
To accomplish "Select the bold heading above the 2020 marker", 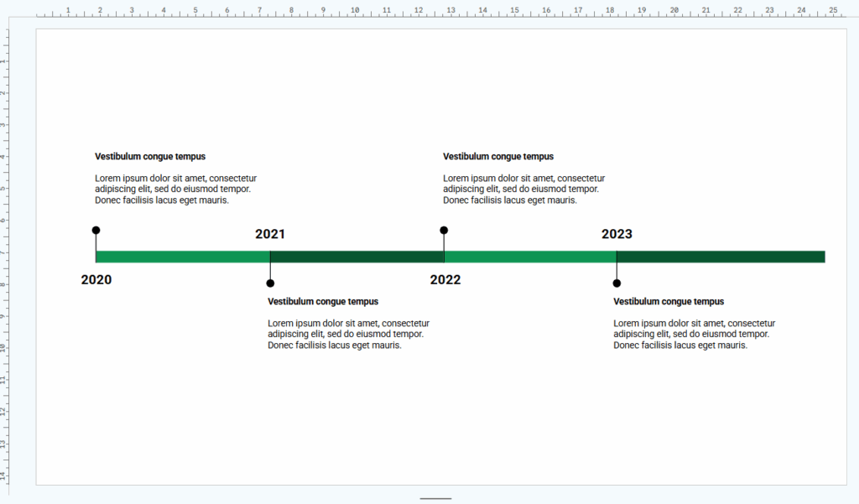I will click(x=150, y=157).
